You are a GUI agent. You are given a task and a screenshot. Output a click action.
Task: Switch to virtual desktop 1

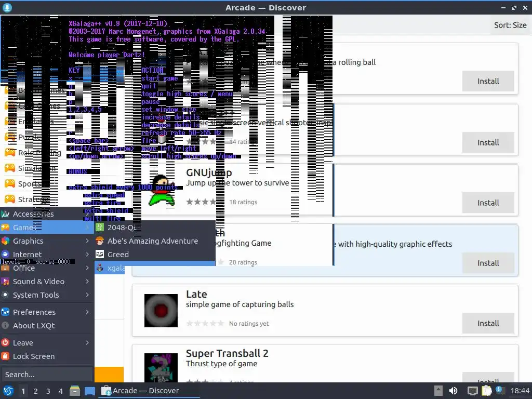[x=23, y=391]
